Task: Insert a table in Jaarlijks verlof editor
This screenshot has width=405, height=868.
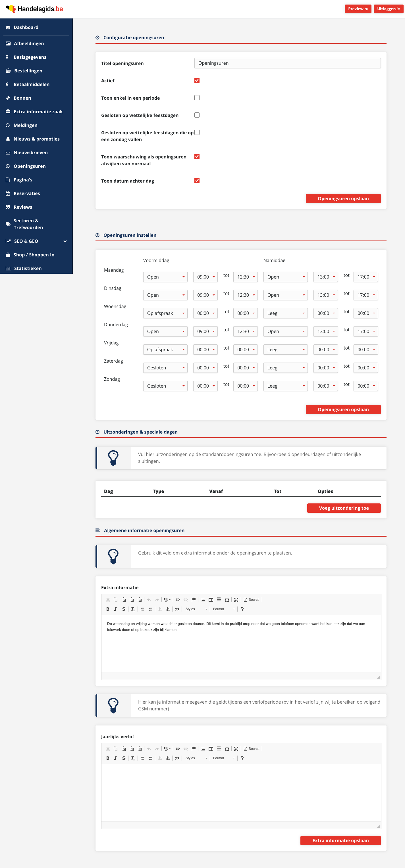Action: coord(211,749)
